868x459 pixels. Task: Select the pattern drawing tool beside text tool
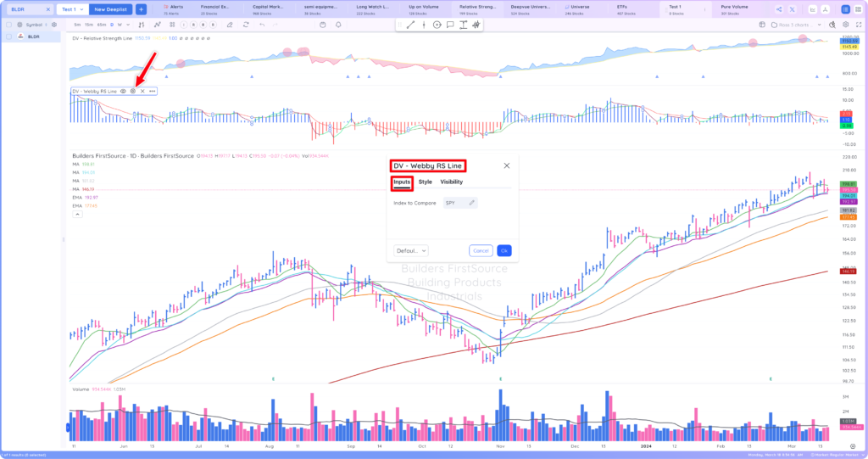476,25
